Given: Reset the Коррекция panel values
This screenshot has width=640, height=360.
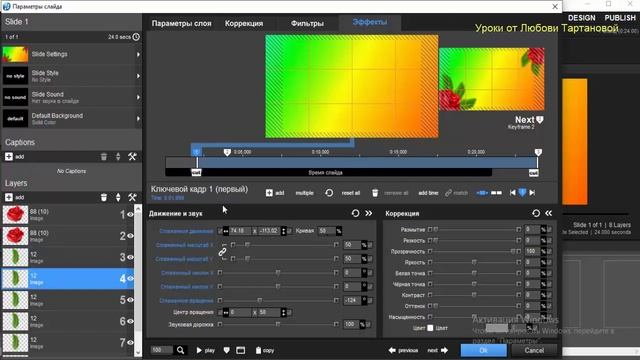Looking at the screenshot, I should point(536,213).
